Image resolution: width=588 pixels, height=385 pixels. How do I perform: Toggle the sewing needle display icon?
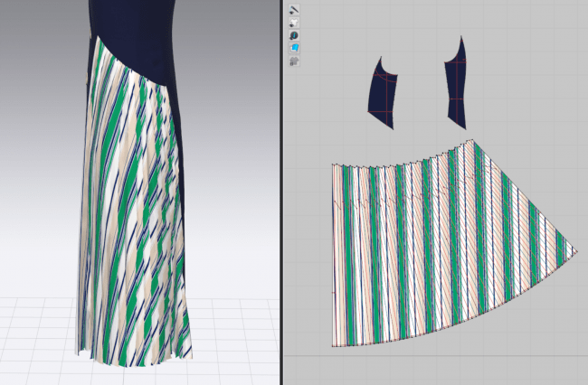294,10
